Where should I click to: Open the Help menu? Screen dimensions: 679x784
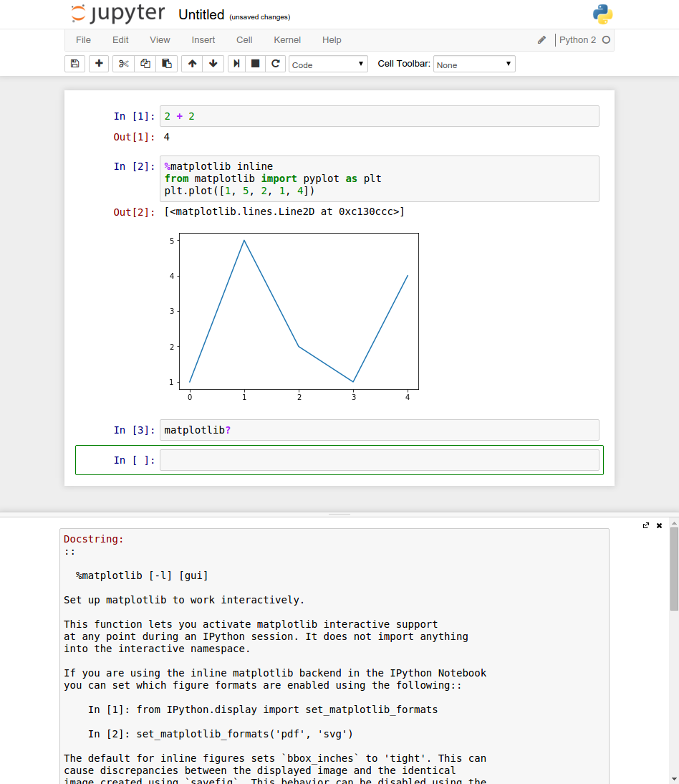click(x=332, y=40)
